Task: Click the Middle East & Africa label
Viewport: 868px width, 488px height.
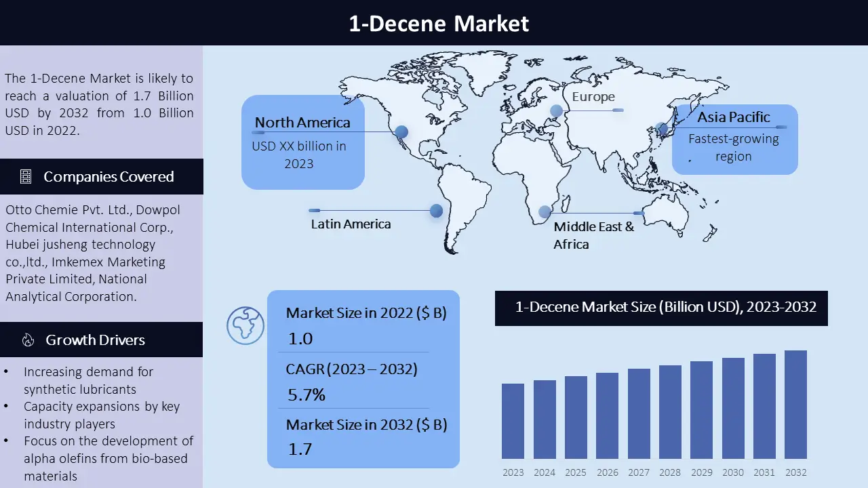Action: click(594, 235)
